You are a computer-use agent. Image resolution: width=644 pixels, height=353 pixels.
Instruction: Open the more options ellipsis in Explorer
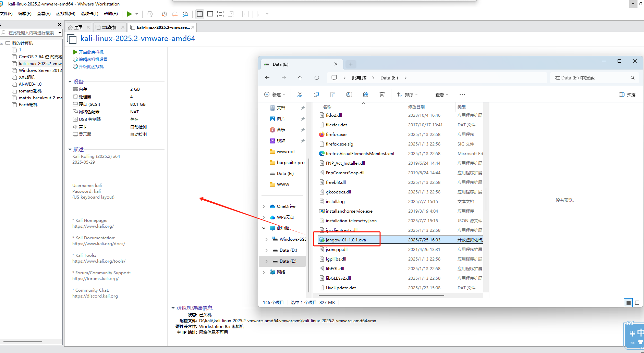(462, 94)
